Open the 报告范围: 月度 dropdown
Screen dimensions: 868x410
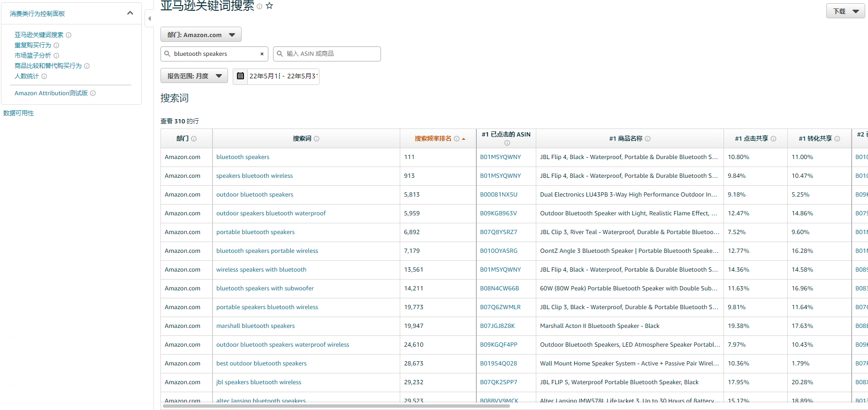pyautogui.click(x=194, y=76)
